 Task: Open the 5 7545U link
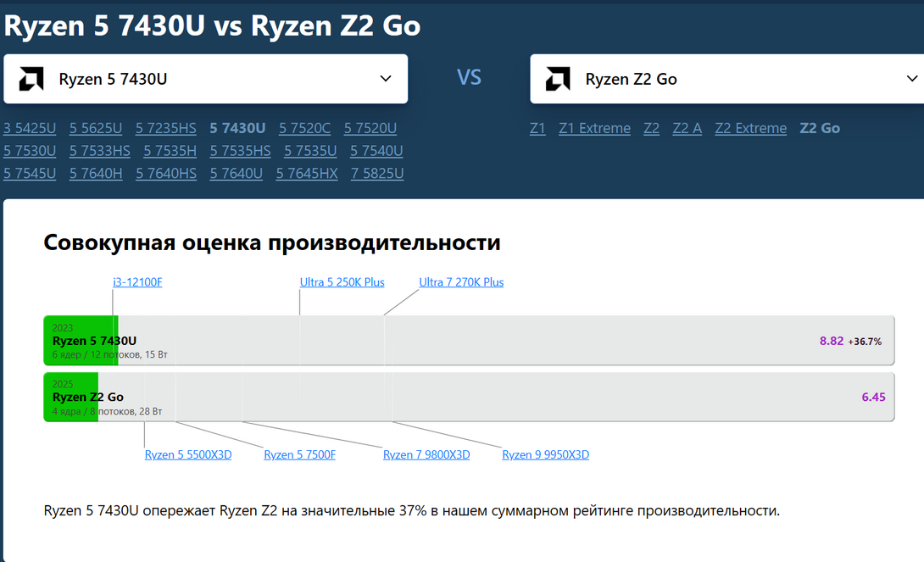tap(30, 174)
